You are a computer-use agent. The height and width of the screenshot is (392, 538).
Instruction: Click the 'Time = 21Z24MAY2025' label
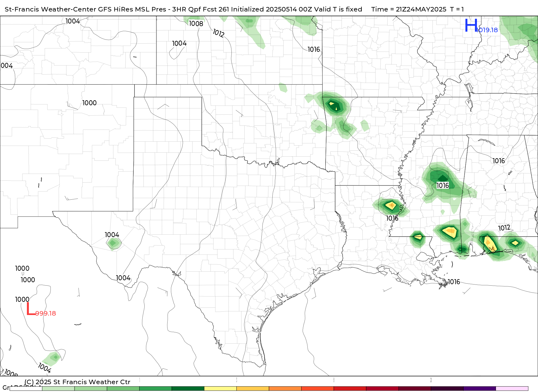point(409,9)
